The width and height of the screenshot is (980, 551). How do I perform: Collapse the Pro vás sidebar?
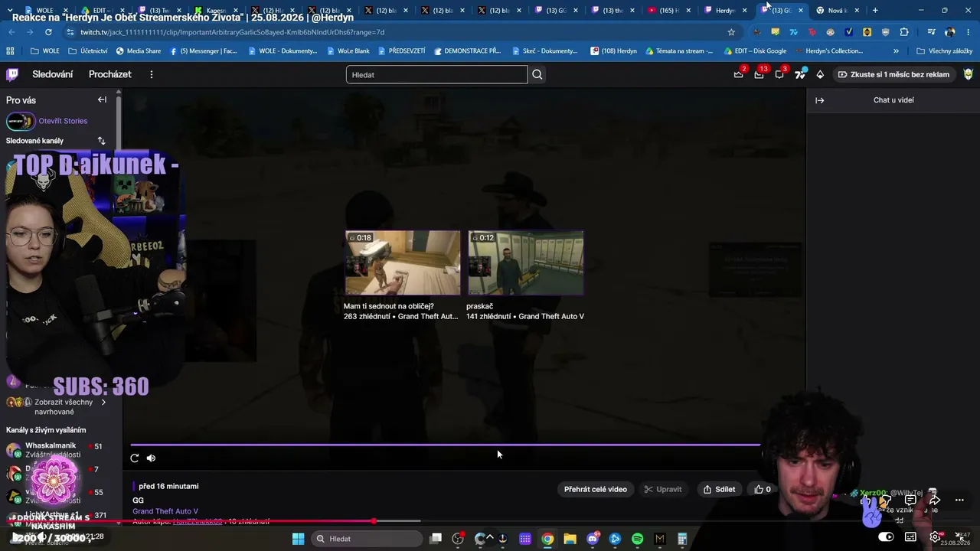click(x=102, y=99)
